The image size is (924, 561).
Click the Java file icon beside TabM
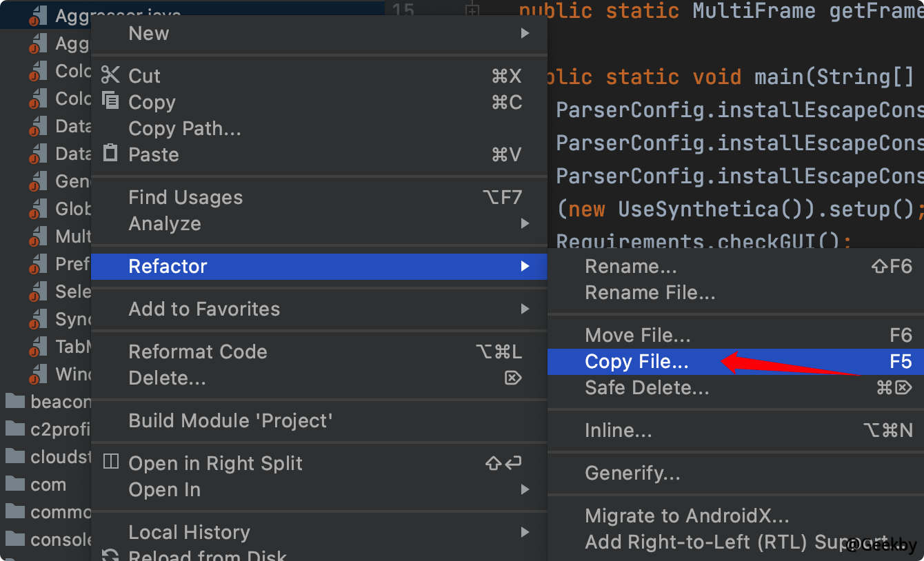point(37,347)
